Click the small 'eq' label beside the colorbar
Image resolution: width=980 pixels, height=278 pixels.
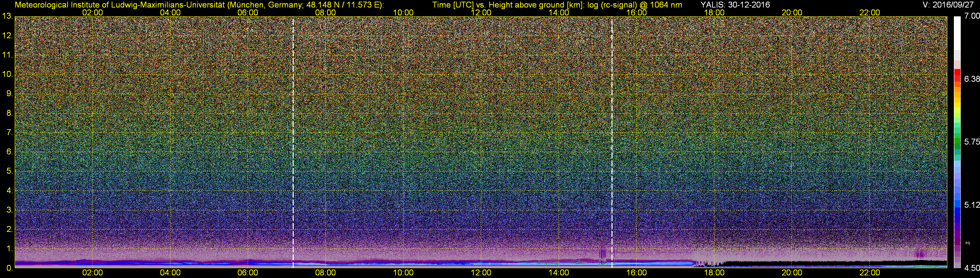968,242
